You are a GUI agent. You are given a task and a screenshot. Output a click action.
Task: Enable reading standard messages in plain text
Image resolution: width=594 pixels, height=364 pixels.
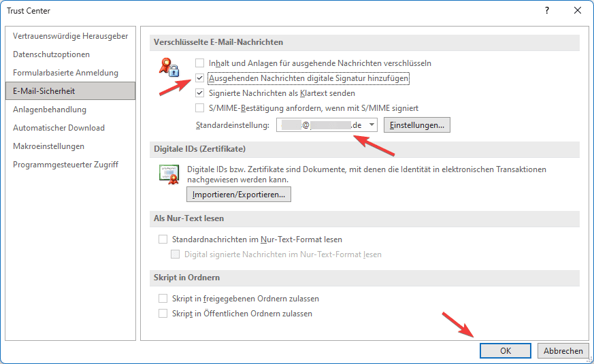click(163, 239)
